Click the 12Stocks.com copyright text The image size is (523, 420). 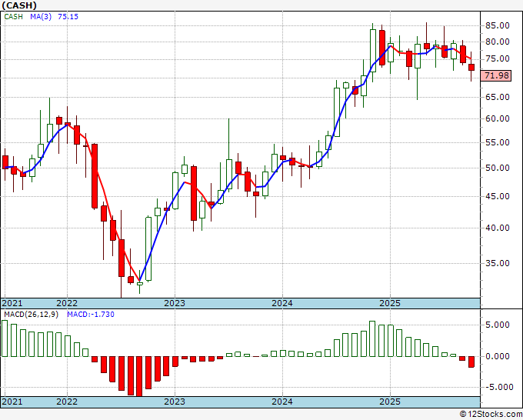(491, 414)
